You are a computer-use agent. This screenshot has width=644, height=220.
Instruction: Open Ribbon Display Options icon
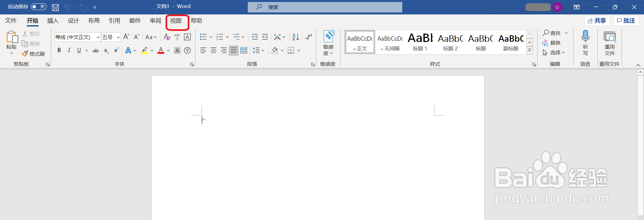[577, 7]
